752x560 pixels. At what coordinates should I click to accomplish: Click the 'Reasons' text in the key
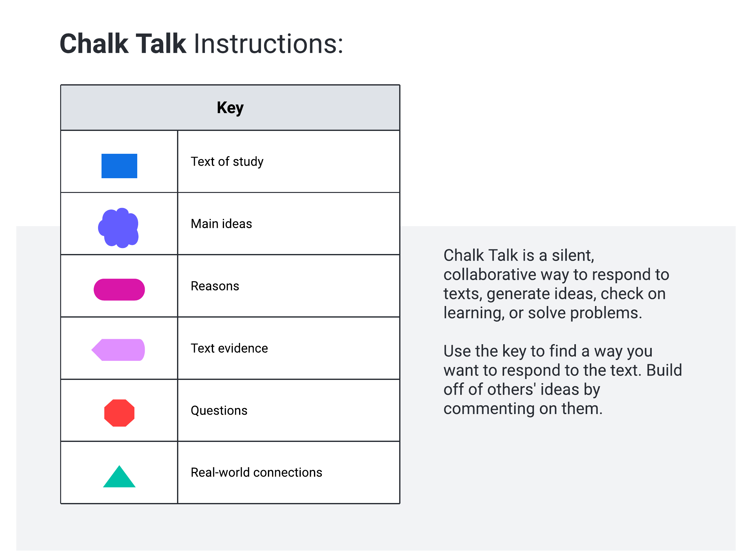215,286
